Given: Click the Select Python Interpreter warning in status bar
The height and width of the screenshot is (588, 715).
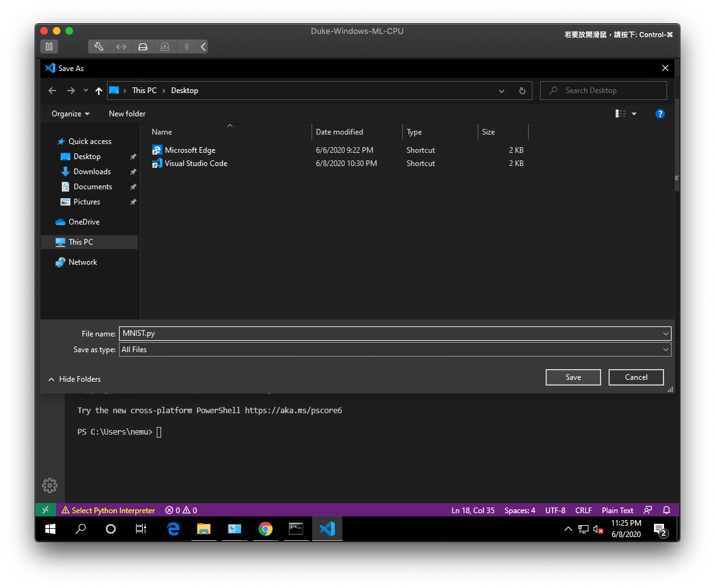Looking at the screenshot, I should click(x=108, y=509).
